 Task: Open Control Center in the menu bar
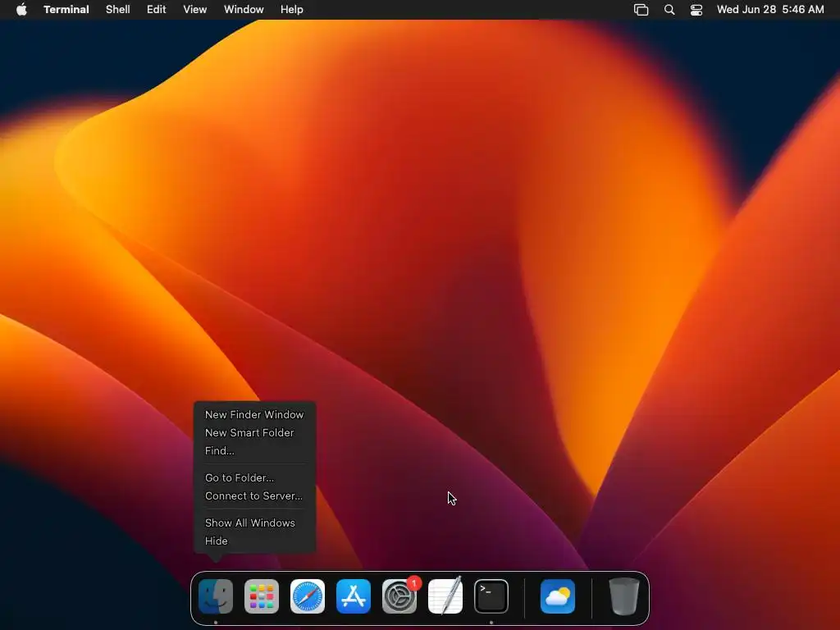(x=696, y=10)
